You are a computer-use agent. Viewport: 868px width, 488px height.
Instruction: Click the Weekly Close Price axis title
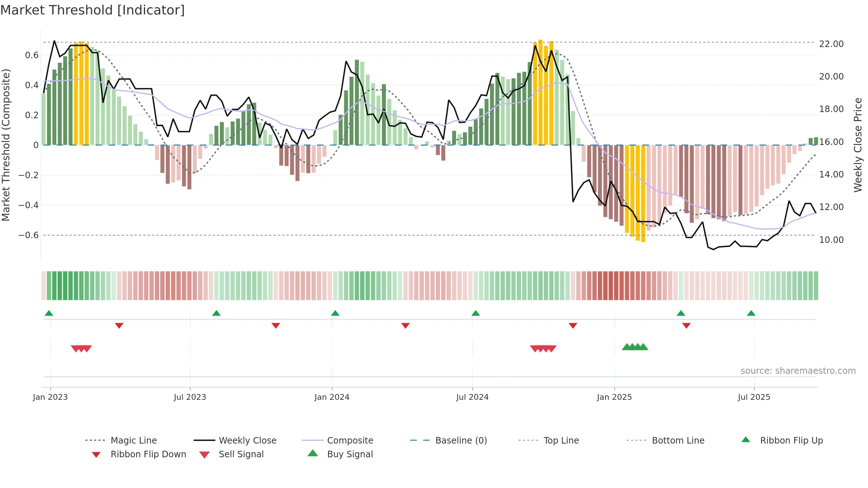pos(858,145)
